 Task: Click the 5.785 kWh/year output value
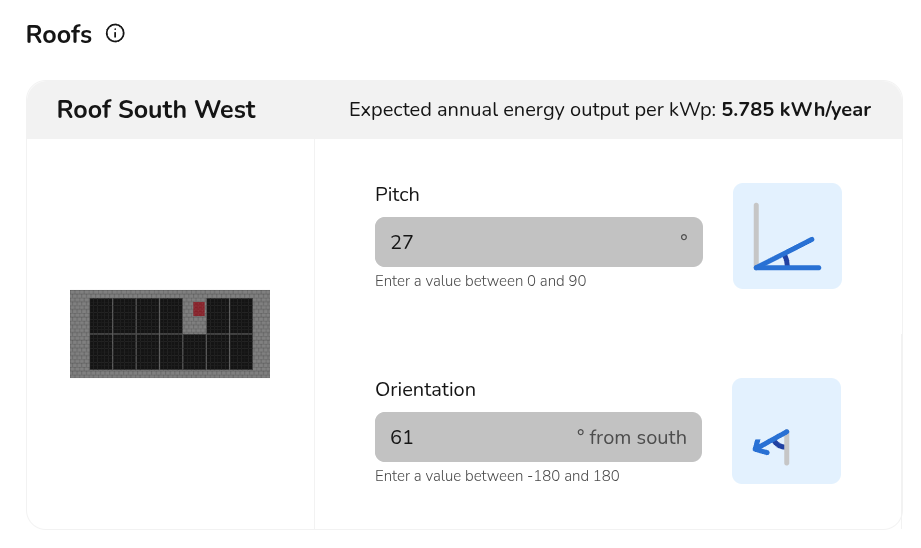[x=796, y=109]
